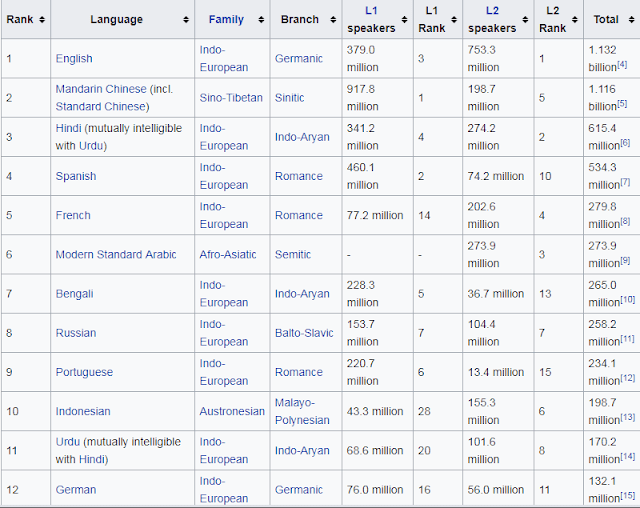Click the Balto-Slavic branch link
Viewport: 640px width, 508px height.
306,333
